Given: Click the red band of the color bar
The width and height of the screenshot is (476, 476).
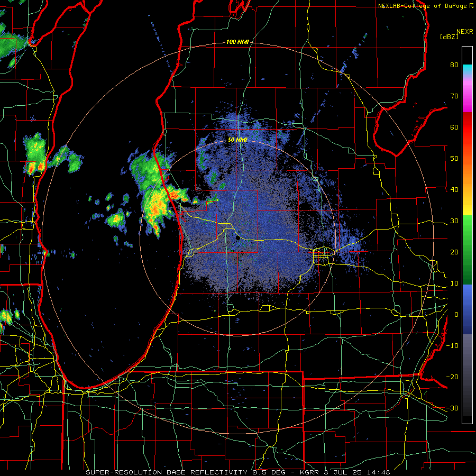Looking at the screenshot, I should pyautogui.click(x=467, y=127).
